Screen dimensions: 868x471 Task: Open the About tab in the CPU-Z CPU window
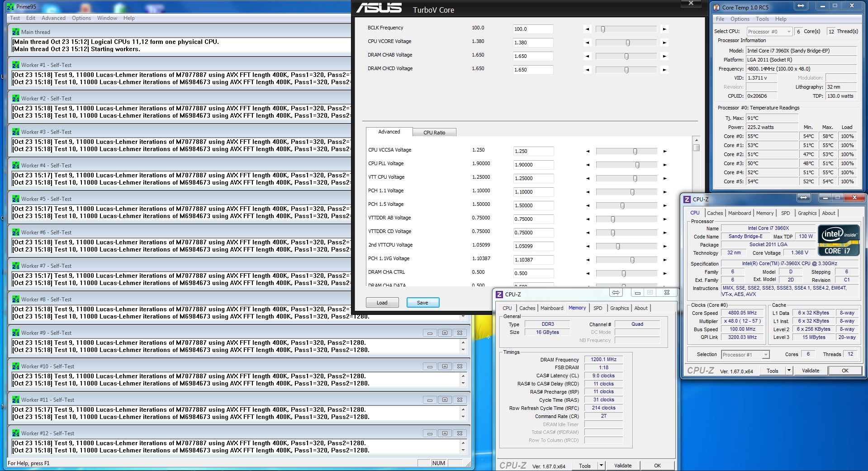point(829,213)
